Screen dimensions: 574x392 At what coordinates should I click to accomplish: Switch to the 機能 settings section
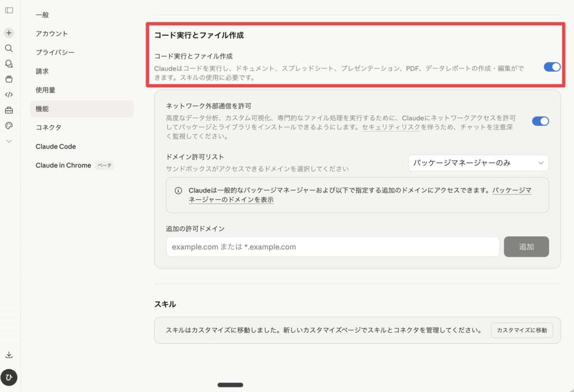(44, 109)
